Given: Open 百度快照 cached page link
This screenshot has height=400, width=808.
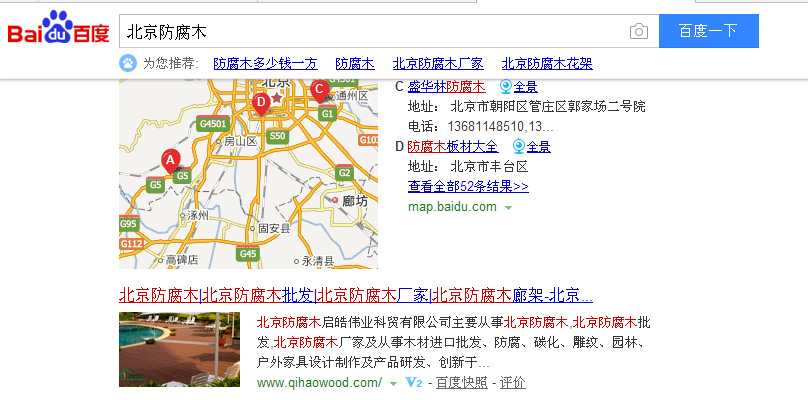Looking at the screenshot, I should 461,383.
